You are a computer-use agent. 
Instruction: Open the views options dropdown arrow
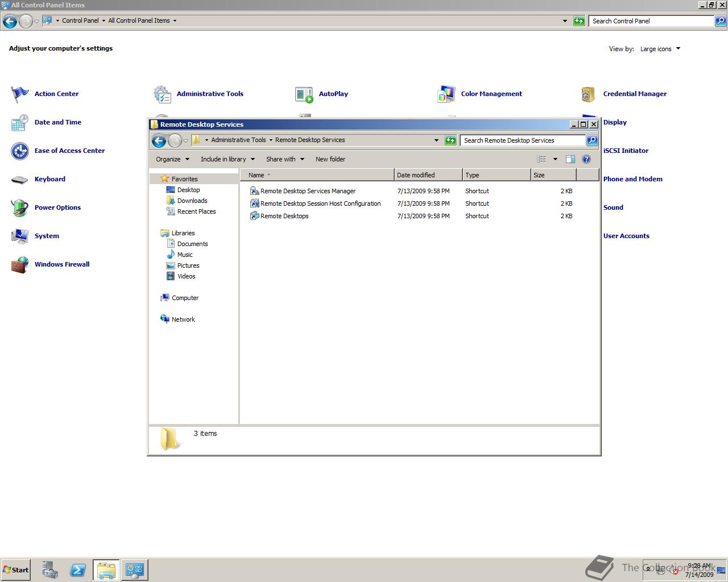555,159
